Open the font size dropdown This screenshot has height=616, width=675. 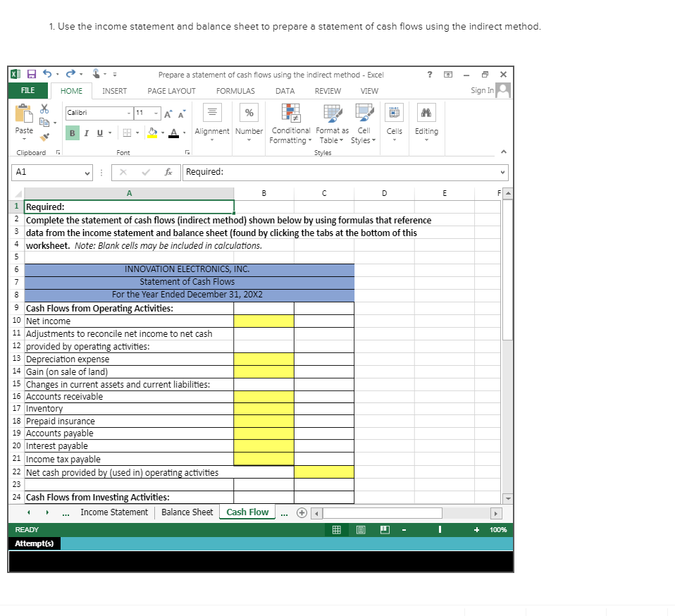click(x=154, y=113)
